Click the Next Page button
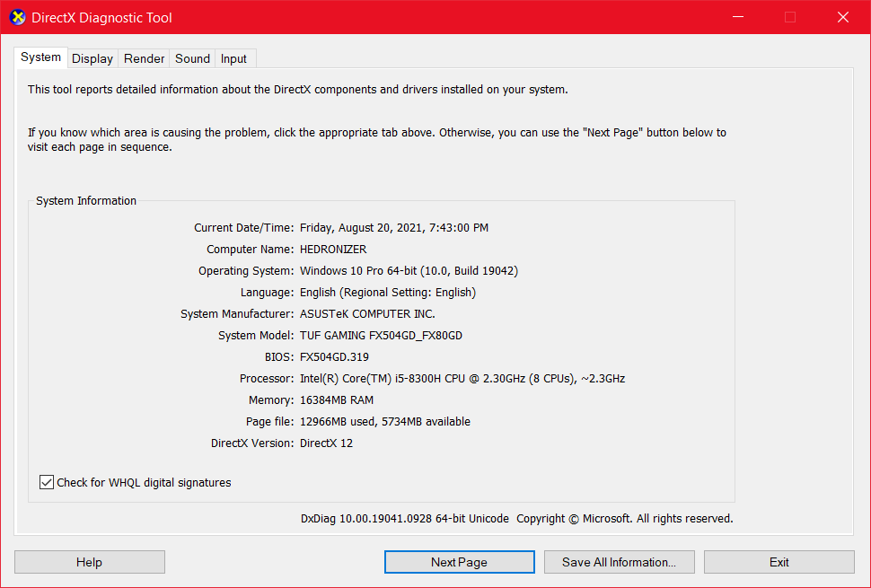Screen dimensions: 871x588 pos(460,562)
